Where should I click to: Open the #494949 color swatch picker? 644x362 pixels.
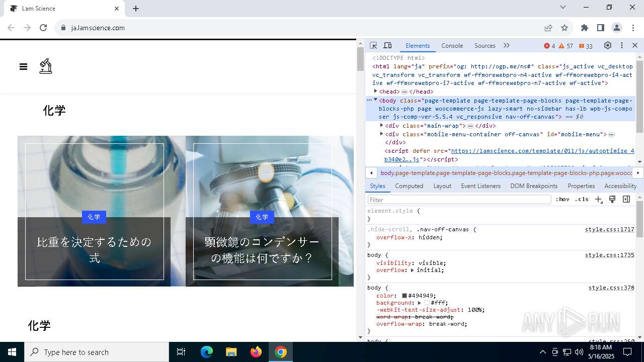click(x=404, y=296)
